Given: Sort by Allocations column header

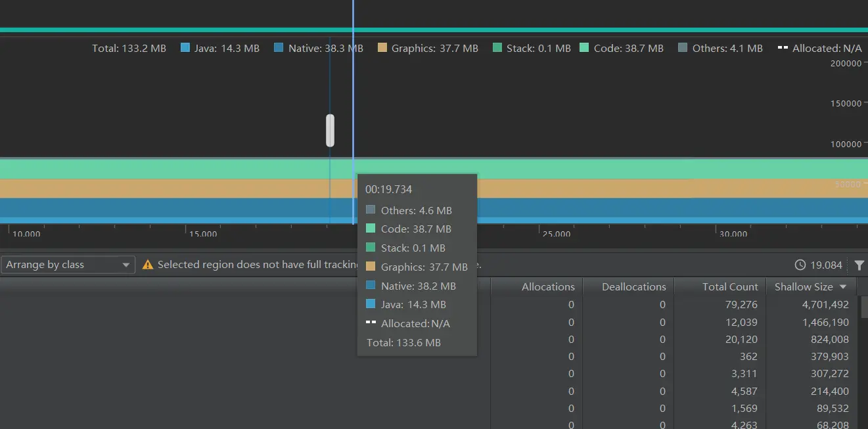Looking at the screenshot, I should [537, 286].
